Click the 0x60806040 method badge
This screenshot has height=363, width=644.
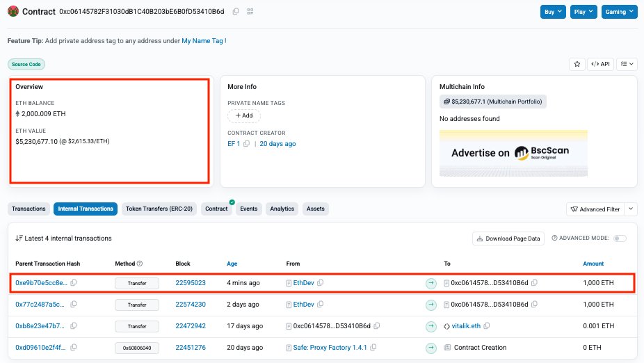pyautogui.click(x=137, y=348)
